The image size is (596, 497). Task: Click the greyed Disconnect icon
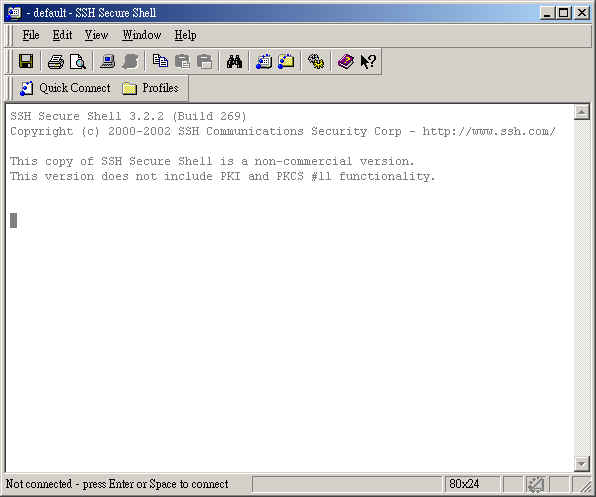click(130, 62)
